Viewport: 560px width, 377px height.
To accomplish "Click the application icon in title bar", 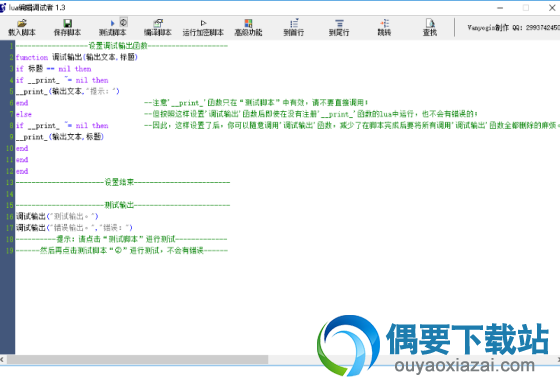I will [x=3, y=7].
